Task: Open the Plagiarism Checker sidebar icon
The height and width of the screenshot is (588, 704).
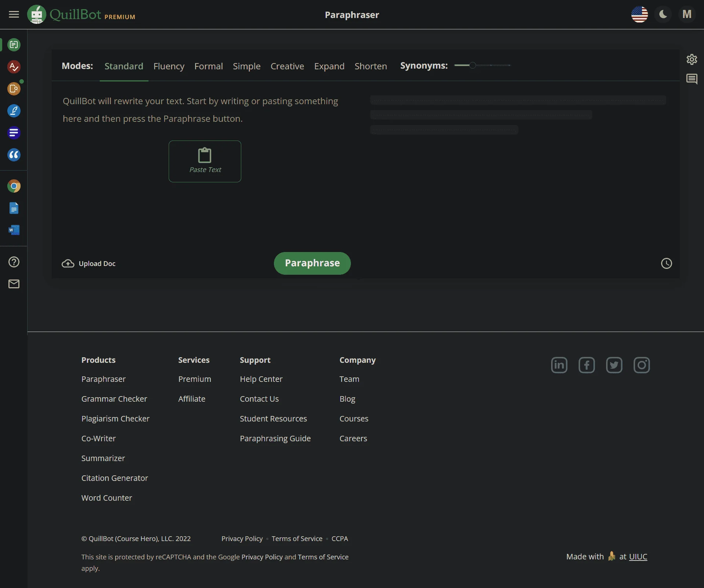Action: click(14, 89)
